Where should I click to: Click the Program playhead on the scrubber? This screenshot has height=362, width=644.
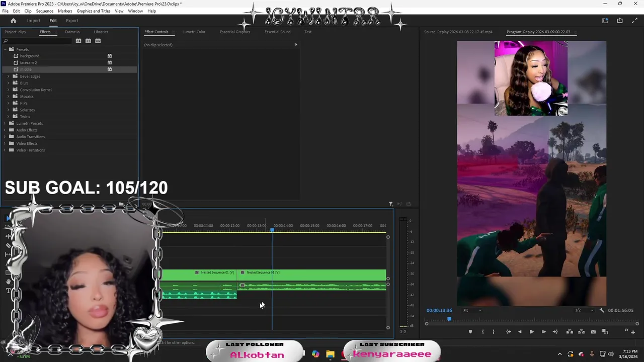[x=449, y=319]
